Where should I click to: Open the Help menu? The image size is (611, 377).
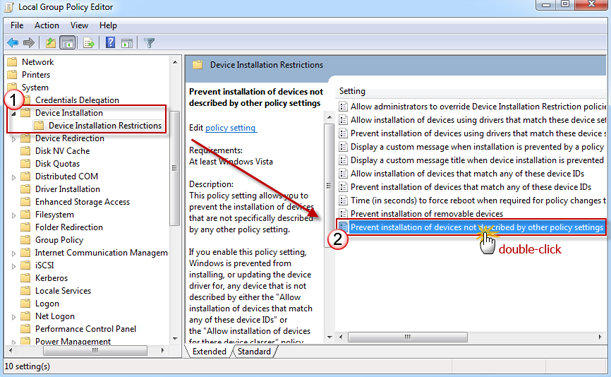pyautogui.click(x=108, y=25)
